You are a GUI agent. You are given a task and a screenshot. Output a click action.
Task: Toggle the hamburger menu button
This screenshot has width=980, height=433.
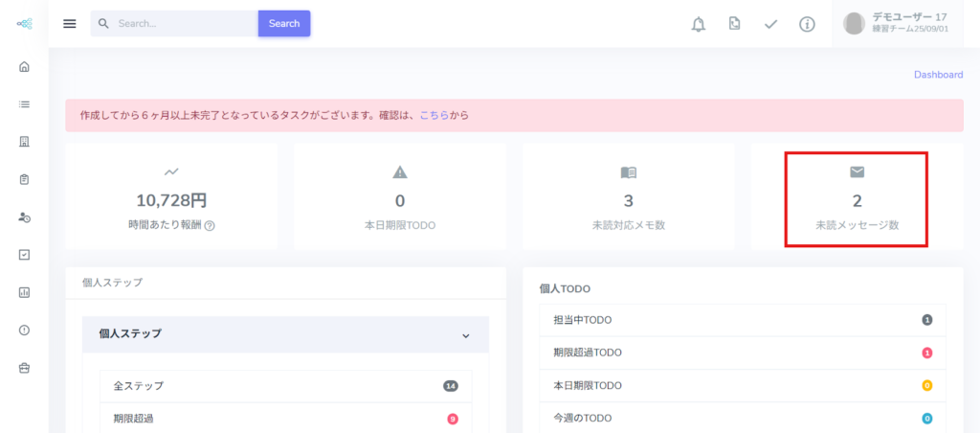pos(70,24)
